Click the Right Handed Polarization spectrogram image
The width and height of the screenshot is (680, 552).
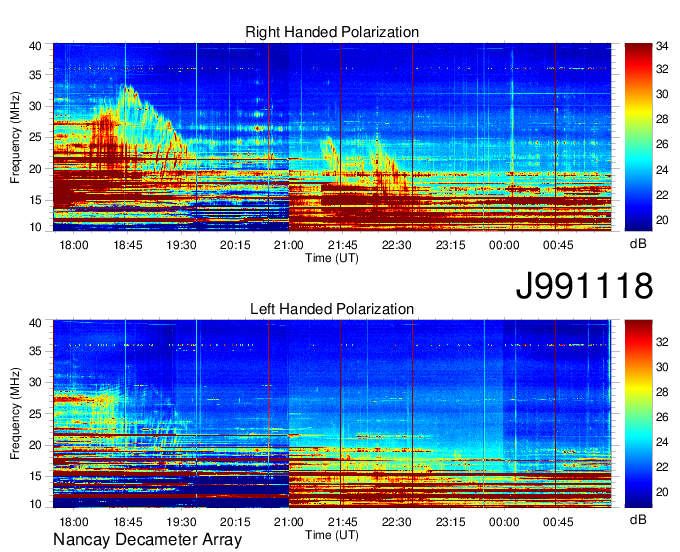(332, 137)
